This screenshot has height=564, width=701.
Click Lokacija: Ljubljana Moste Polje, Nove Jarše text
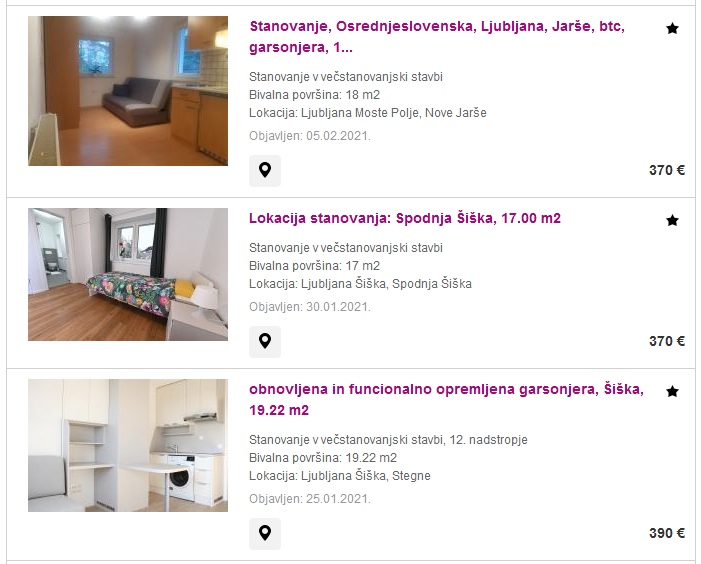pos(367,113)
